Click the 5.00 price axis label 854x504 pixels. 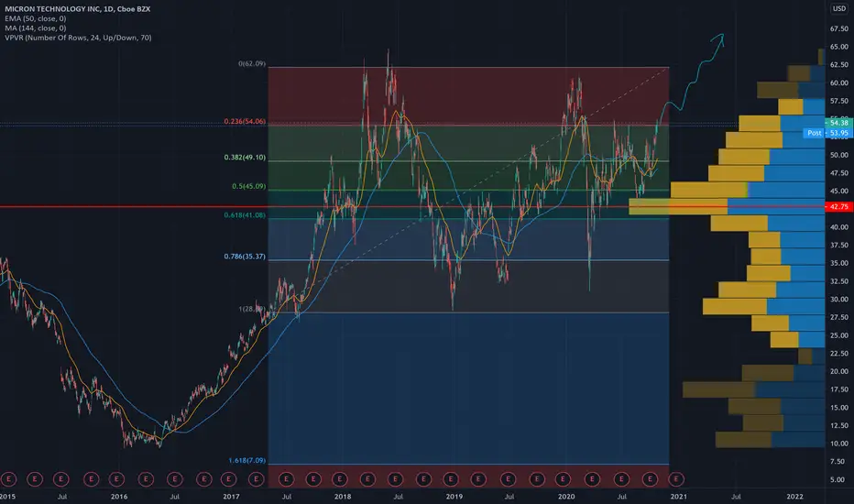tap(838, 479)
